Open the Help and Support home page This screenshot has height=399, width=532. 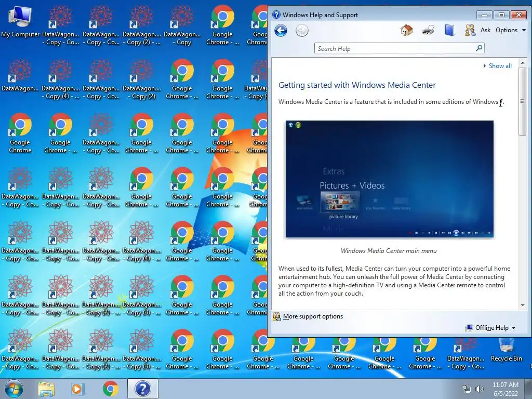point(406,30)
